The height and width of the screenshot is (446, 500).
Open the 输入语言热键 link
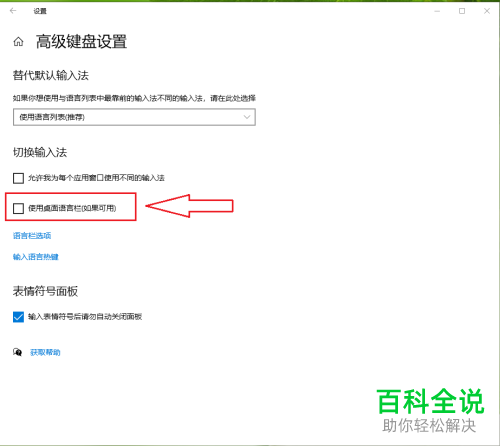click(36, 257)
